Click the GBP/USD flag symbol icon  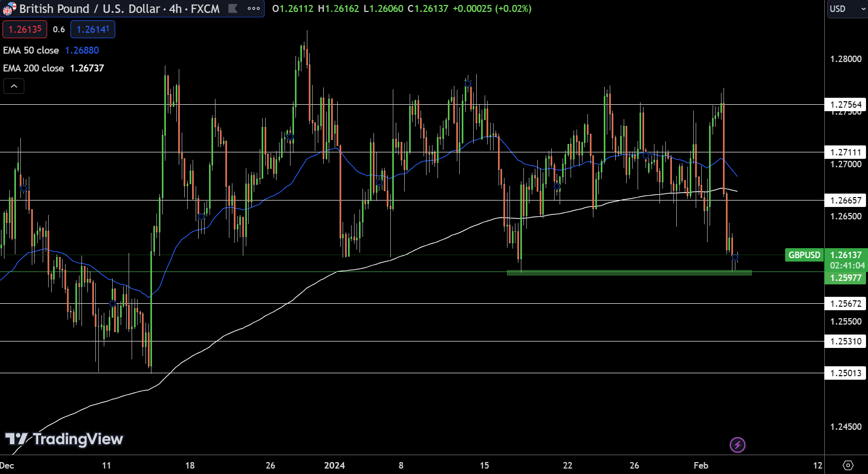point(9,8)
